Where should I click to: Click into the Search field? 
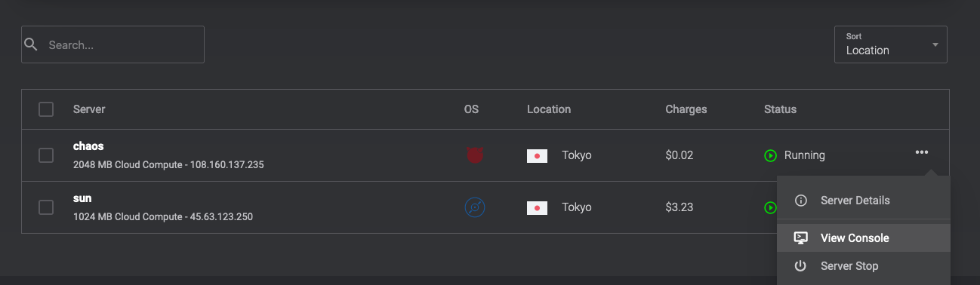[x=112, y=44]
